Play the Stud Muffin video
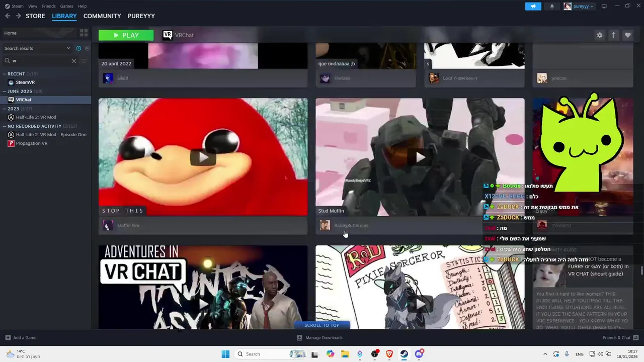This screenshot has height=362, width=644. [420, 157]
